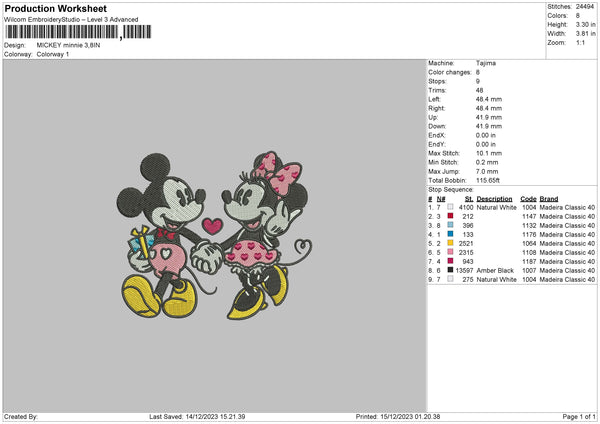Click the 'Down:' measurement label
This screenshot has height=424, width=600.
pyautogui.click(x=437, y=126)
